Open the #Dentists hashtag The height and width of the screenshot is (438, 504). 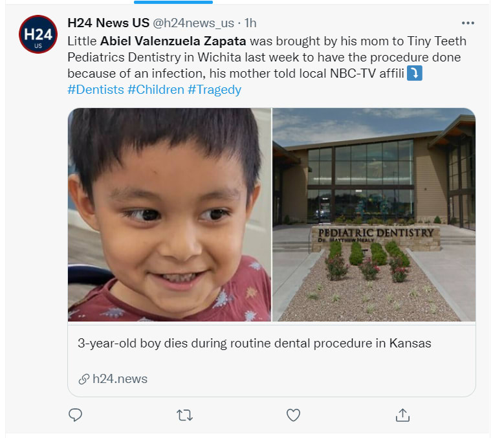(95, 90)
